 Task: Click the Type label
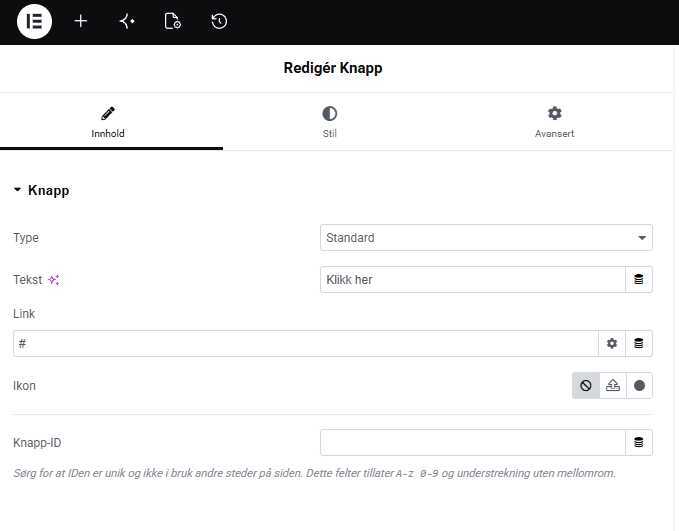26,238
